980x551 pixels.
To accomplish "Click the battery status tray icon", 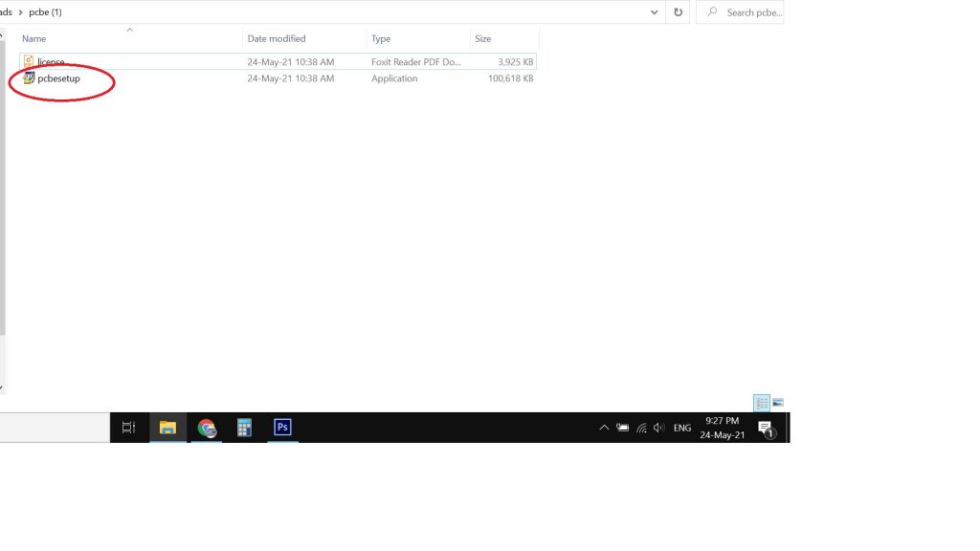I will [622, 428].
